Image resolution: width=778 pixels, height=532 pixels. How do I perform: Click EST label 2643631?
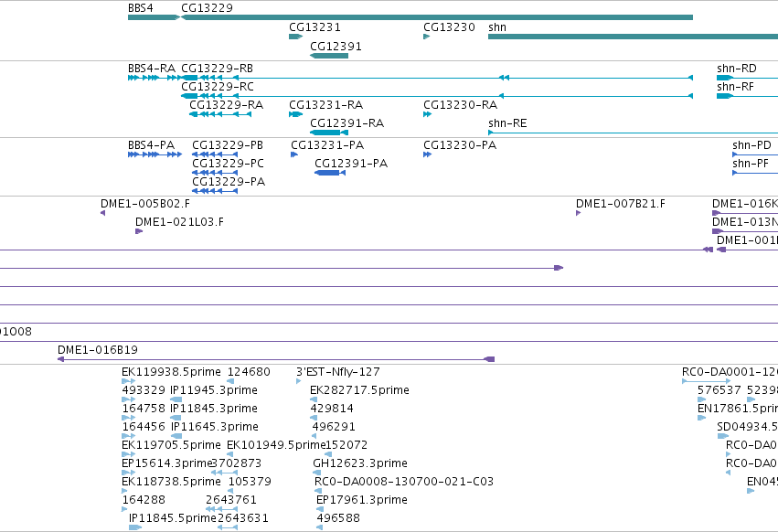coord(243,519)
